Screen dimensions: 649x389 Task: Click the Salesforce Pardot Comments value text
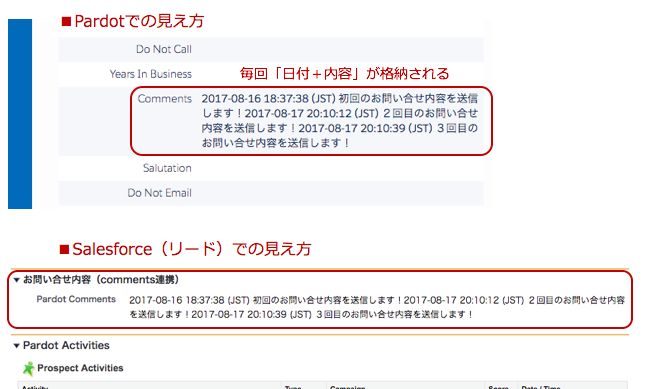[377, 307]
